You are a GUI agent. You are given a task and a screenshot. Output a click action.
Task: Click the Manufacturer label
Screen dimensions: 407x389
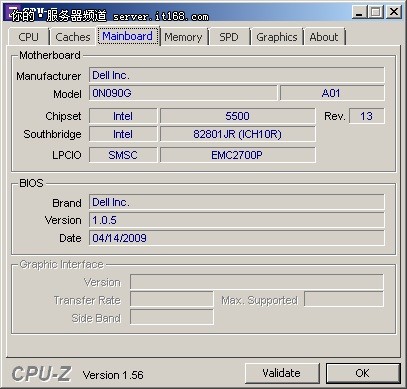(x=49, y=76)
